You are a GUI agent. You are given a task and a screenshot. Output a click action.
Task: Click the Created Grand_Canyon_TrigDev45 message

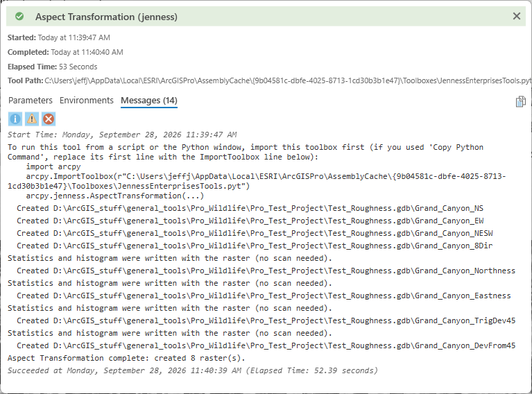point(266,320)
